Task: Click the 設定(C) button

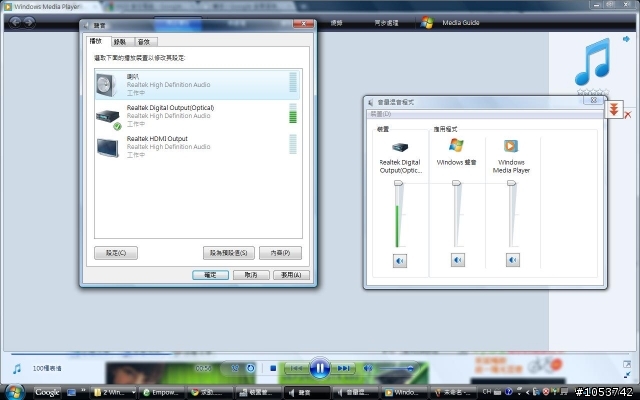Action: 116,253
